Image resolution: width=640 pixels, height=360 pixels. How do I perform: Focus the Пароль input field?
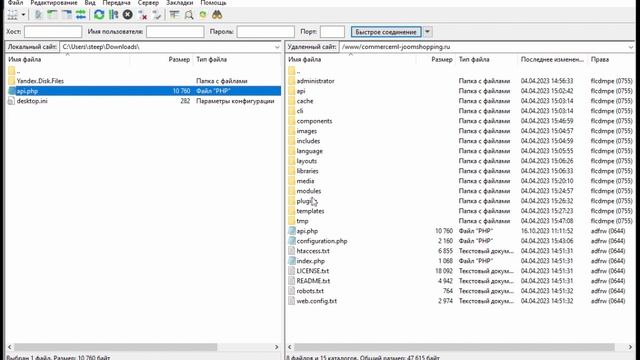266,32
